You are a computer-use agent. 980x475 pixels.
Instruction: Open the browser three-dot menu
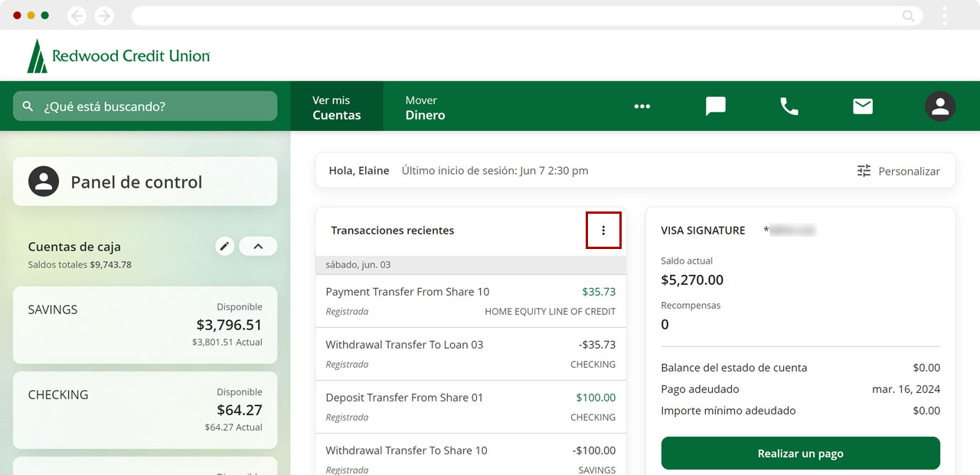[x=945, y=15]
